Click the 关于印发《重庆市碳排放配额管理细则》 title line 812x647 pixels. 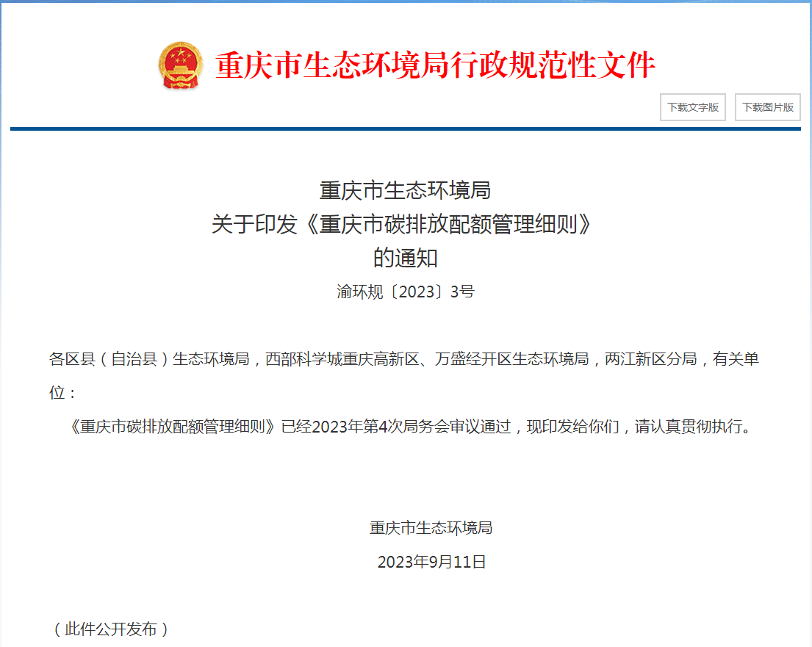point(402,225)
